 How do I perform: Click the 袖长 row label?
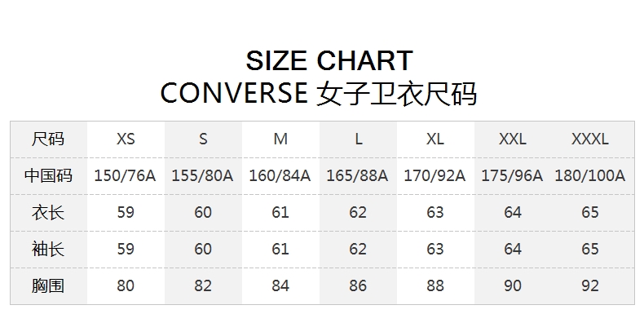pyautogui.click(x=48, y=249)
